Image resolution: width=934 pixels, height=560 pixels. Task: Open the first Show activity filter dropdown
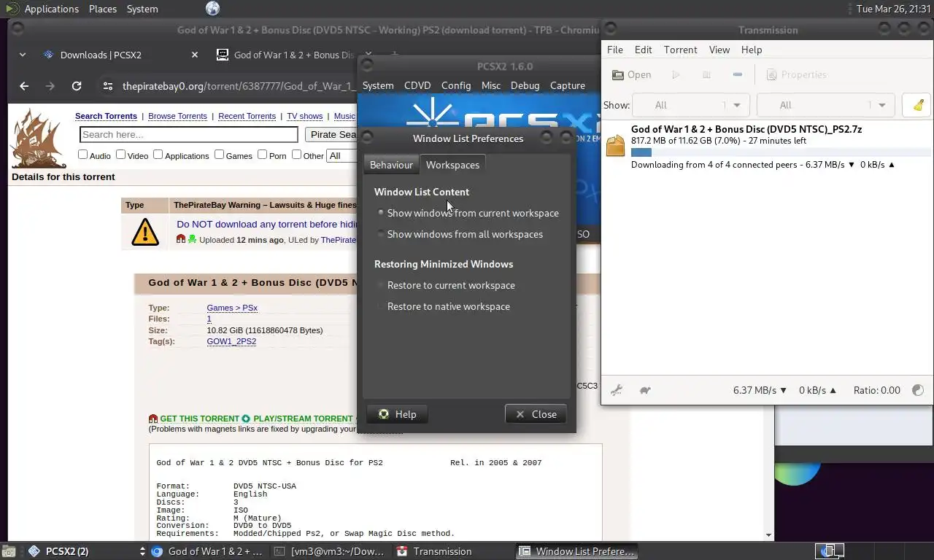point(691,105)
